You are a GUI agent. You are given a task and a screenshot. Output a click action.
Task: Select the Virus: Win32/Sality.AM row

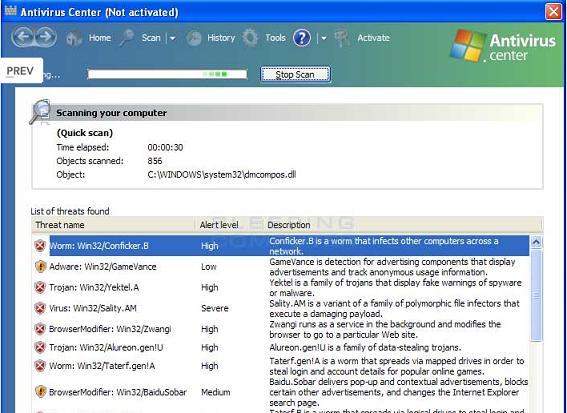(x=282, y=308)
